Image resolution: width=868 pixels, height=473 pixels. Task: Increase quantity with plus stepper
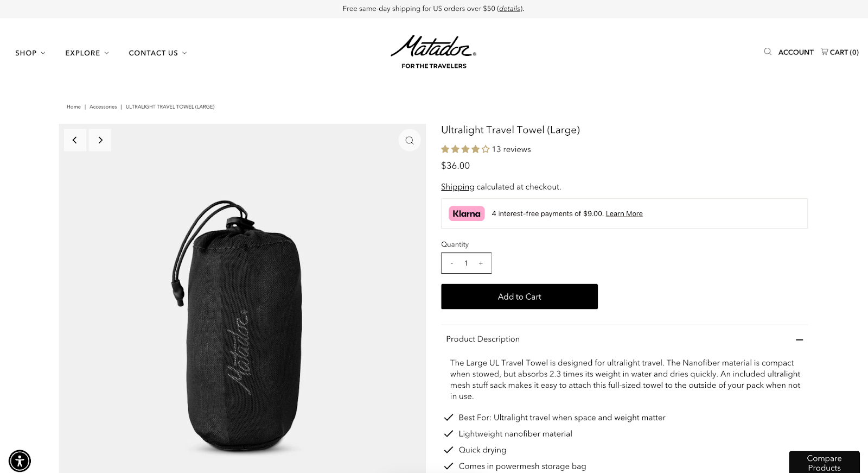coord(480,263)
